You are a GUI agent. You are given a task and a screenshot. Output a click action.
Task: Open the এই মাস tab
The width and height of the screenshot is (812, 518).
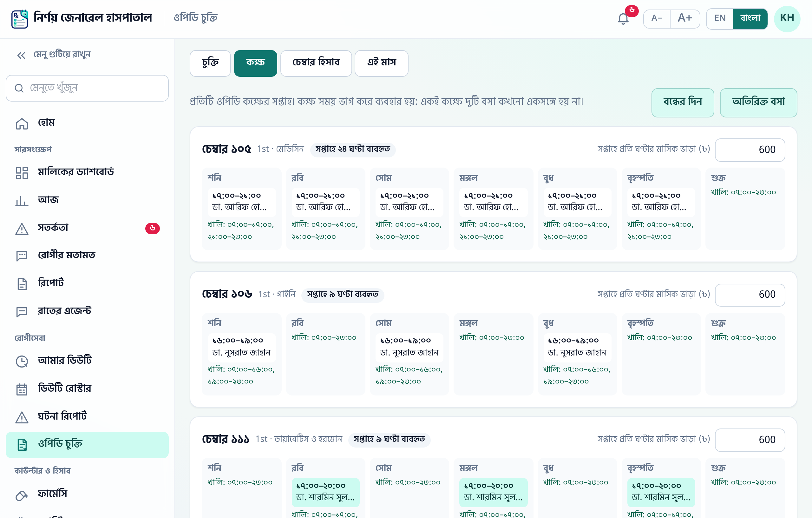point(381,63)
